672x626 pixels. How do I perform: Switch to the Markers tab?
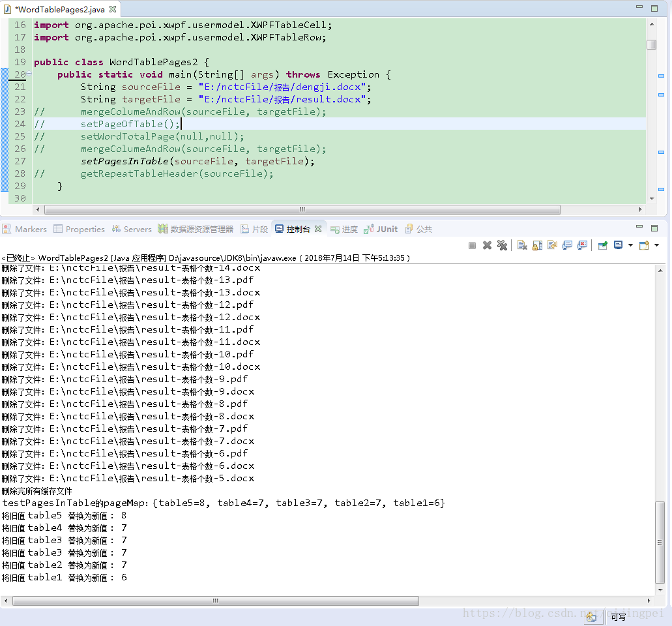24,230
